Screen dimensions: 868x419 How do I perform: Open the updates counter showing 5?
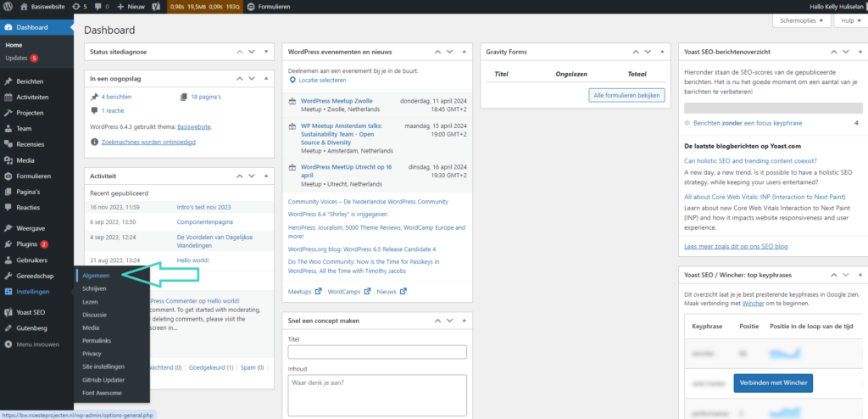point(80,7)
